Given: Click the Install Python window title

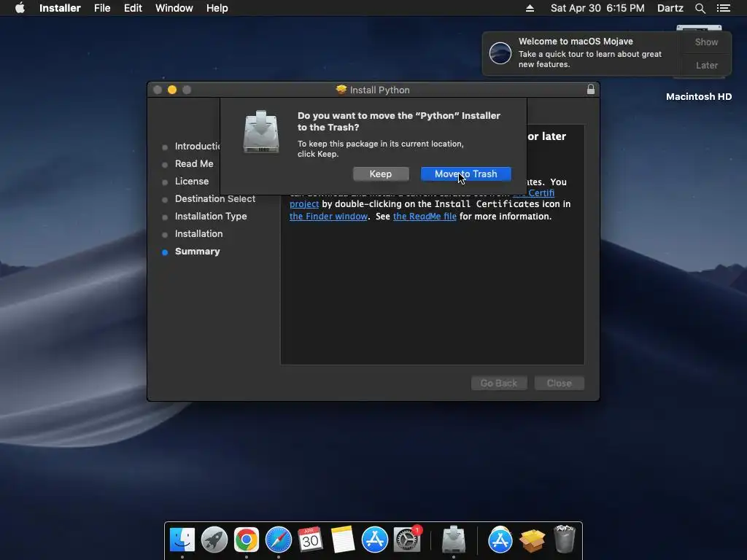Looking at the screenshot, I should pos(379,90).
